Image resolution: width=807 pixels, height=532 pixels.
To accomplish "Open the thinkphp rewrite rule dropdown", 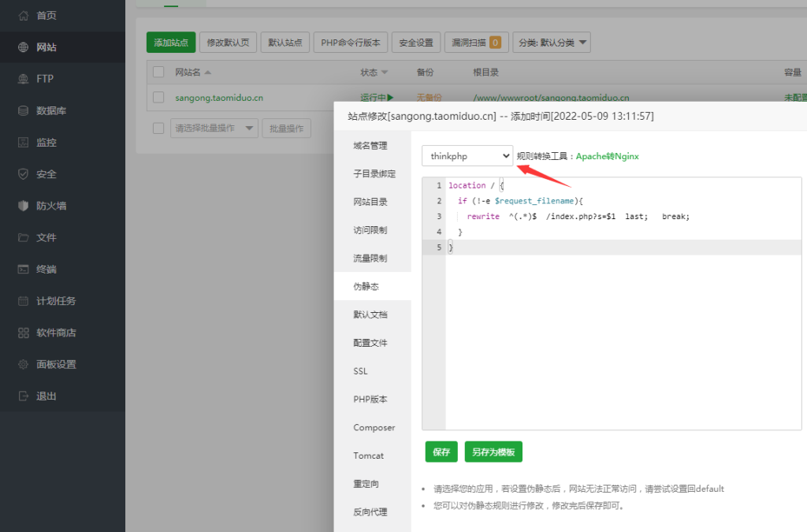I will [467, 156].
